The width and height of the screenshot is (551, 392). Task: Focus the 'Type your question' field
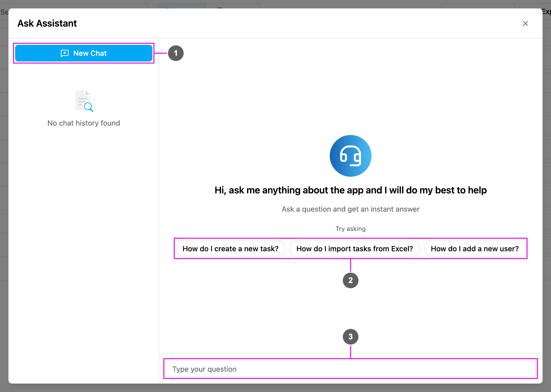pyautogui.click(x=351, y=369)
